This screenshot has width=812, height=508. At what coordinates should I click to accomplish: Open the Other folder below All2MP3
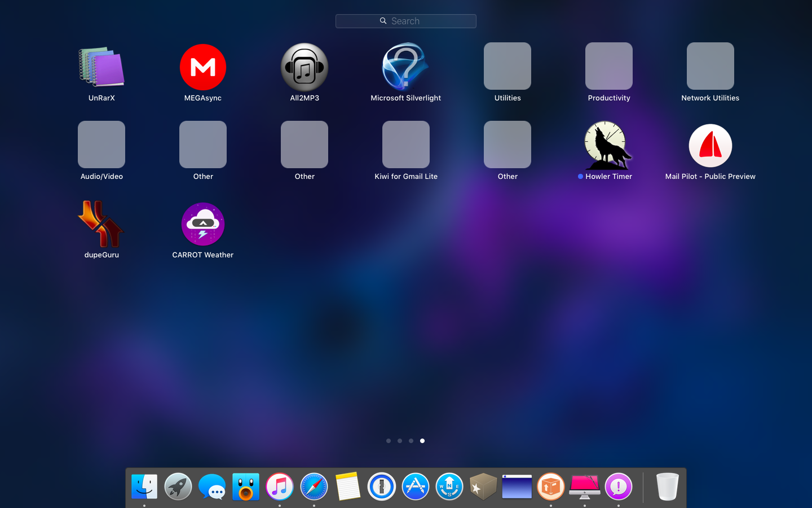[x=304, y=144]
